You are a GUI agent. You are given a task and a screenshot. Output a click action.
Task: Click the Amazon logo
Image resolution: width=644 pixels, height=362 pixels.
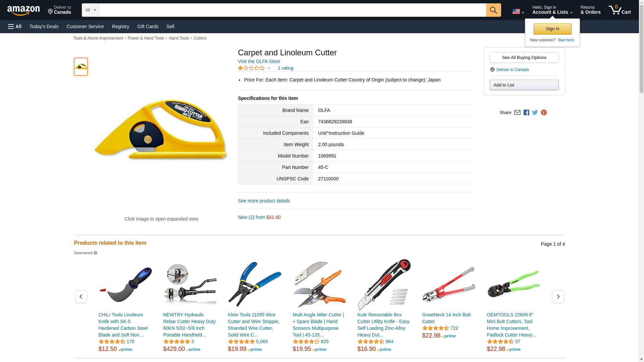23,10
